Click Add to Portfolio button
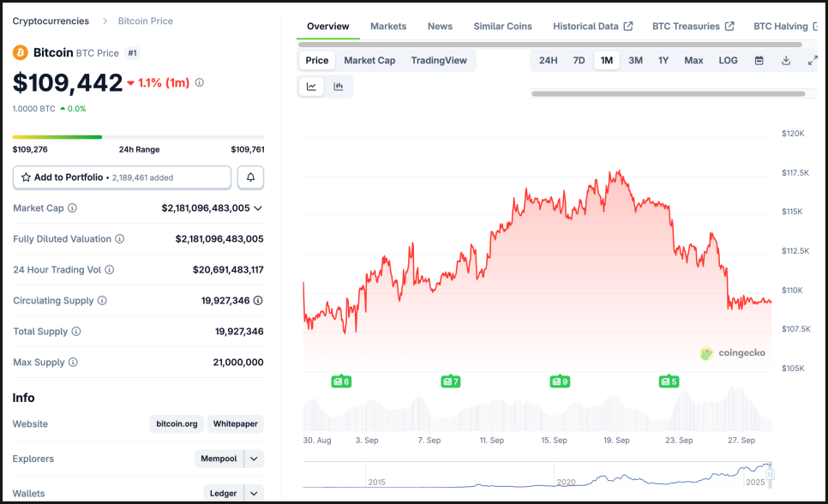Image resolution: width=828 pixels, height=504 pixels. pos(122,177)
